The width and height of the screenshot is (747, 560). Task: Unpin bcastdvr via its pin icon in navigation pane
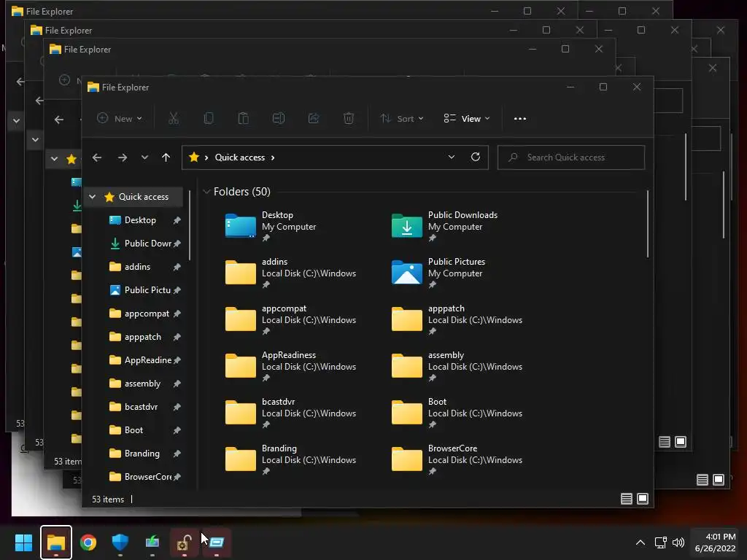pos(177,407)
